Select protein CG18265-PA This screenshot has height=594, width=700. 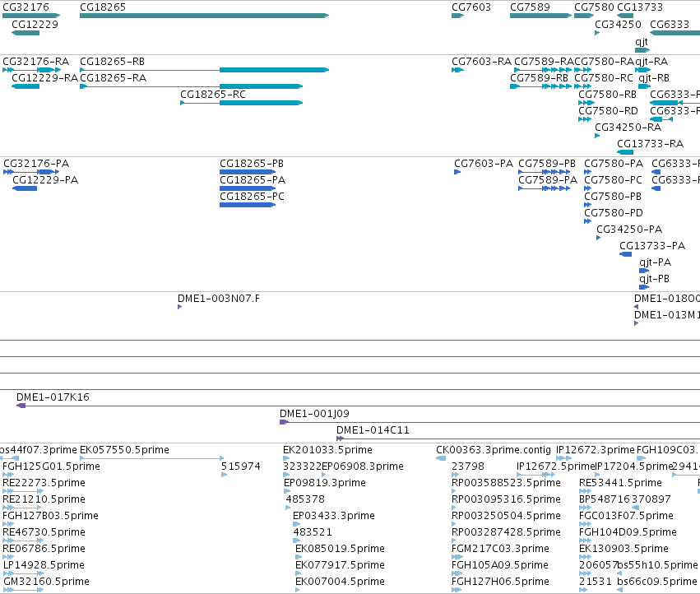(248, 188)
